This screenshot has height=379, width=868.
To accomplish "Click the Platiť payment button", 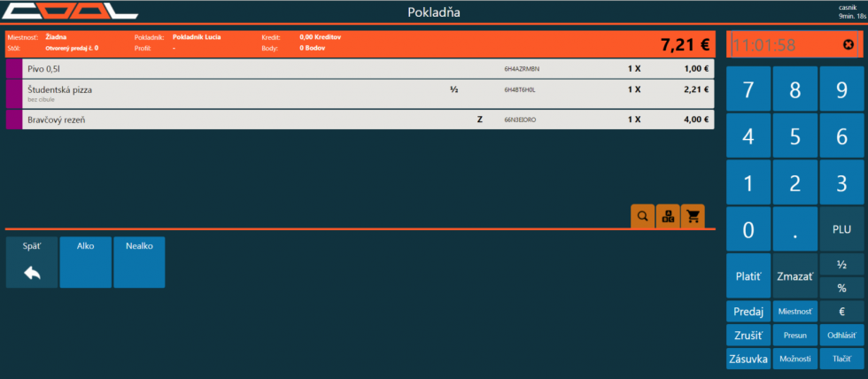I will pos(748,276).
